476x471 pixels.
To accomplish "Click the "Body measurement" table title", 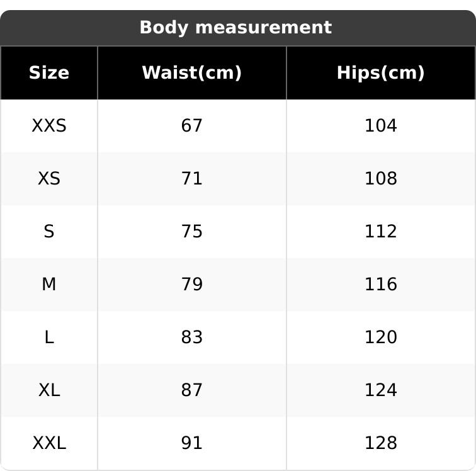I will (235, 28).
